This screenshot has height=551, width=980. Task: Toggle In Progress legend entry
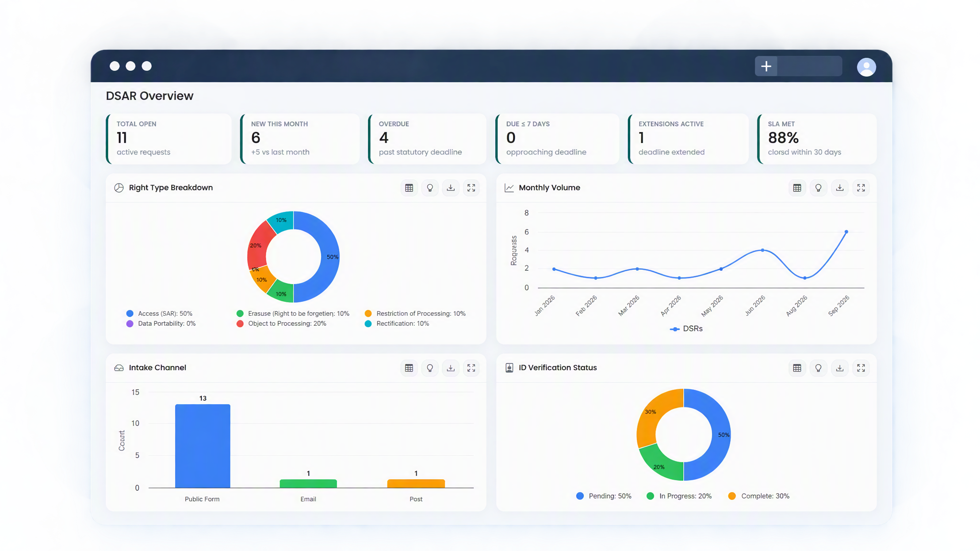[x=679, y=496]
